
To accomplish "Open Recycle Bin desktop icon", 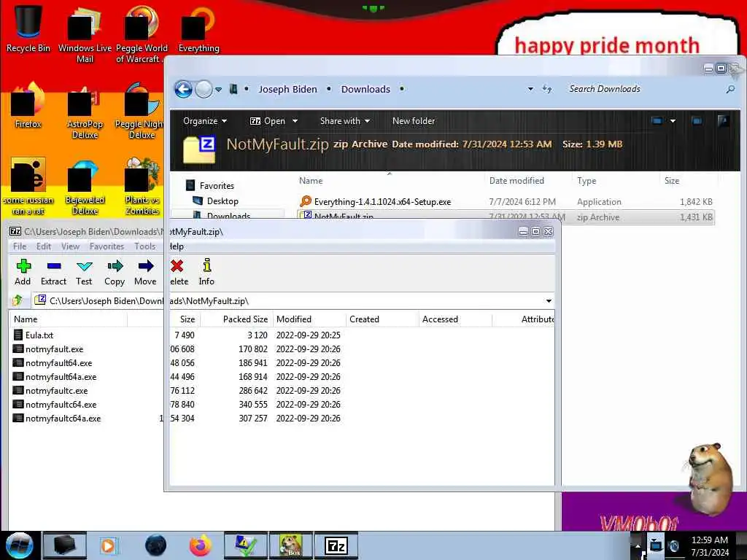I will [28, 28].
